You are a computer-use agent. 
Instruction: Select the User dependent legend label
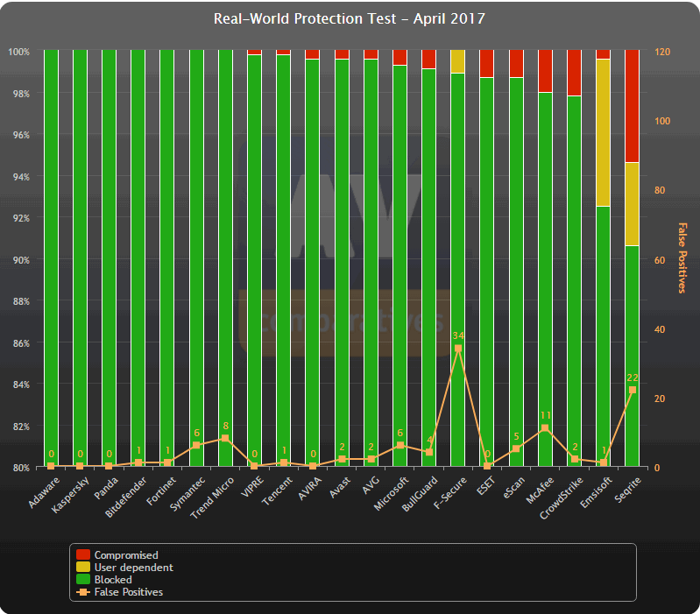pos(133,568)
